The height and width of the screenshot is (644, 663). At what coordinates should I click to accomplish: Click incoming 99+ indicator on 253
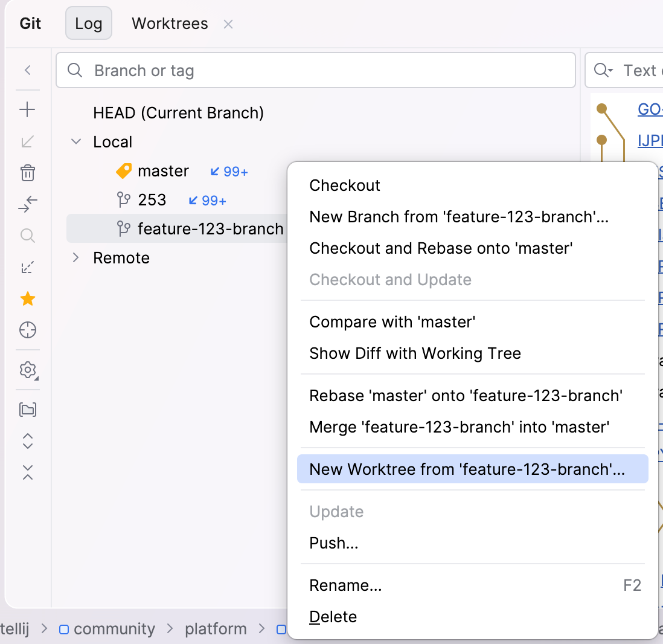[208, 200]
